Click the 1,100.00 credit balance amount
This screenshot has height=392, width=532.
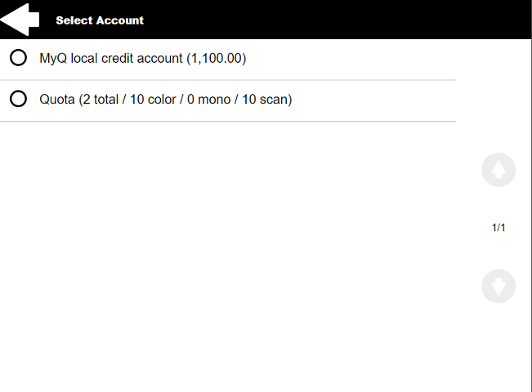[x=217, y=59]
